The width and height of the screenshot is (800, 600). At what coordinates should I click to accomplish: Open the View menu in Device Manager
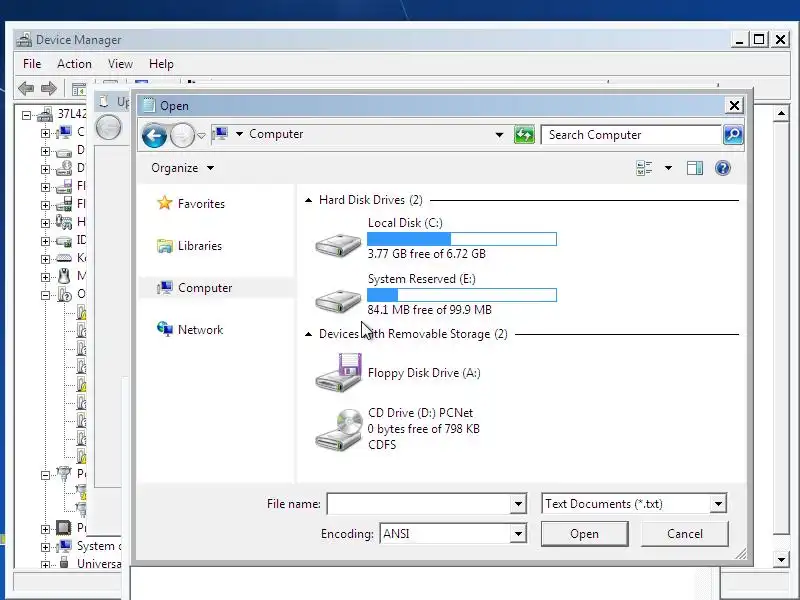coord(120,64)
